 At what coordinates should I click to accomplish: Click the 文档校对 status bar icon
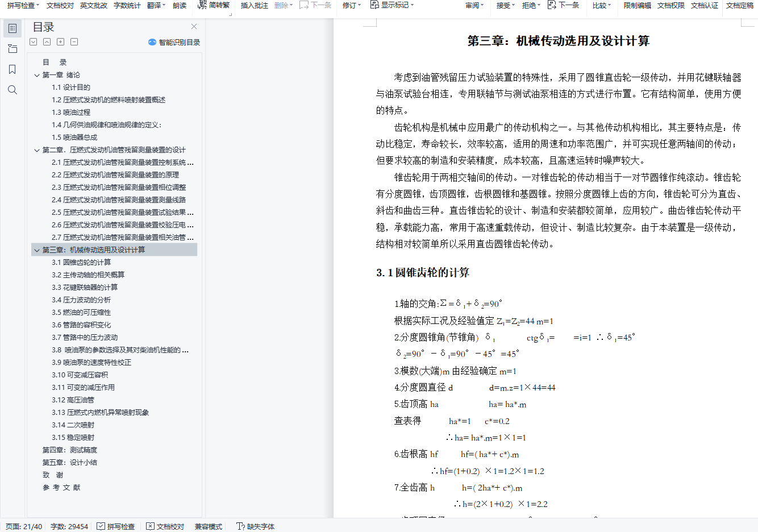tap(150, 526)
